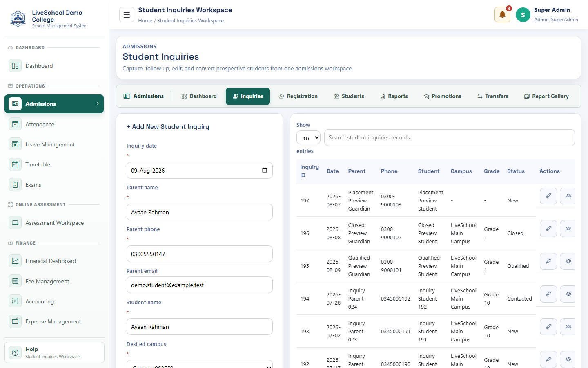Click the Attendance sidebar icon
588x368 pixels.
coord(15,124)
